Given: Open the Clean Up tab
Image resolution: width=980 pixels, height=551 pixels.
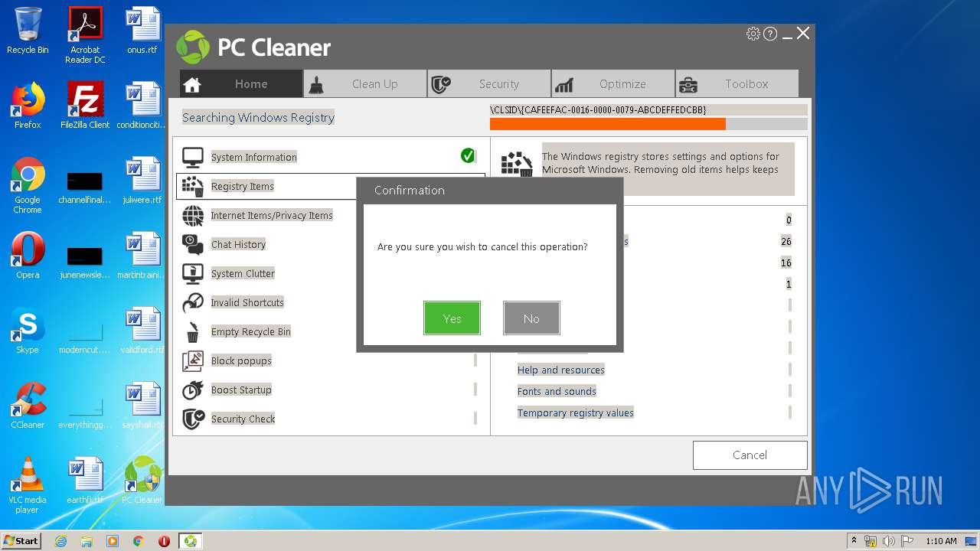Looking at the screenshot, I should [x=365, y=84].
